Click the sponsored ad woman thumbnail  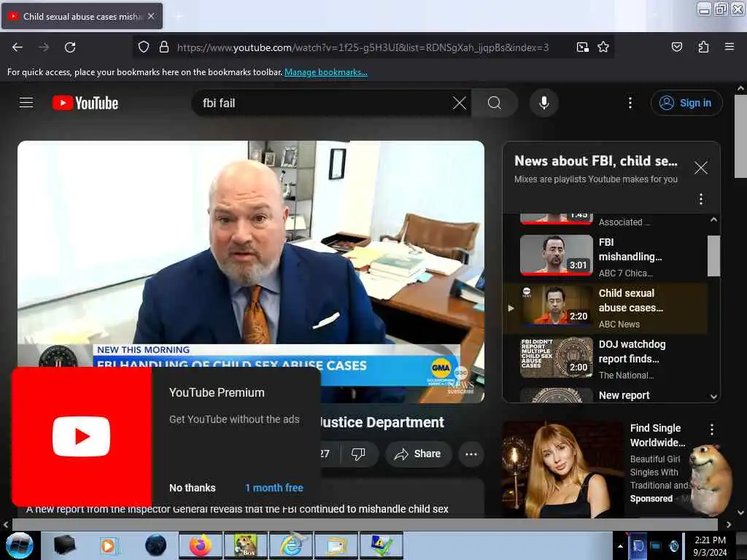[562, 469]
